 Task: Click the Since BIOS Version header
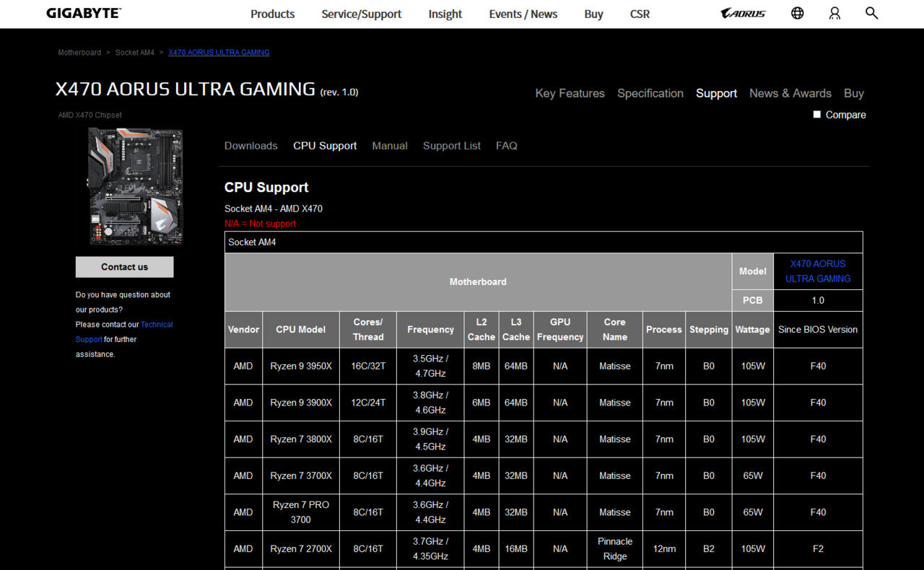click(x=818, y=330)
